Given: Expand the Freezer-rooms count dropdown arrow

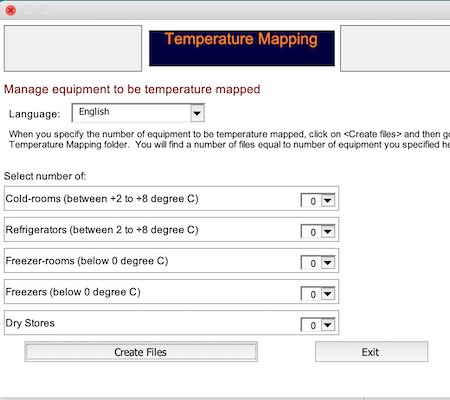Looking at the screenshot, I should coord(328,263).
